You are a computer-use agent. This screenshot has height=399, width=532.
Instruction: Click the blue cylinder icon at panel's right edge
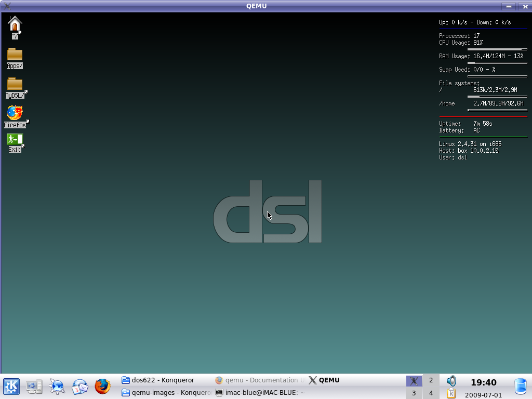[521, 387]
